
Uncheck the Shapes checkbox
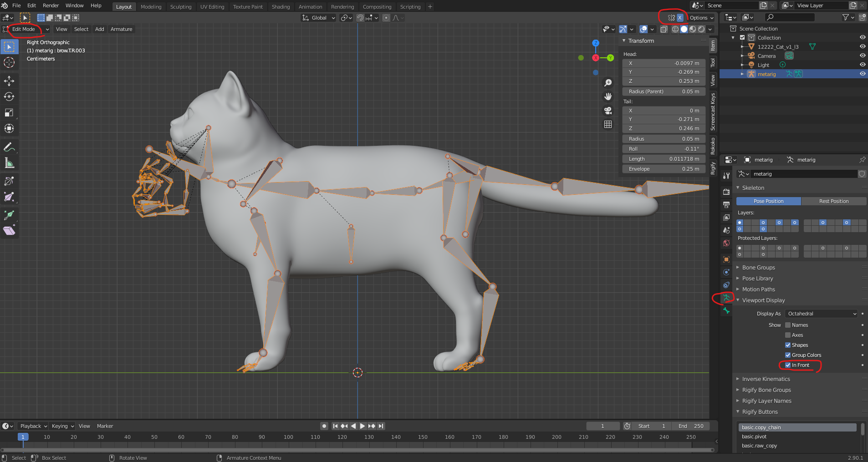point(788,345)
